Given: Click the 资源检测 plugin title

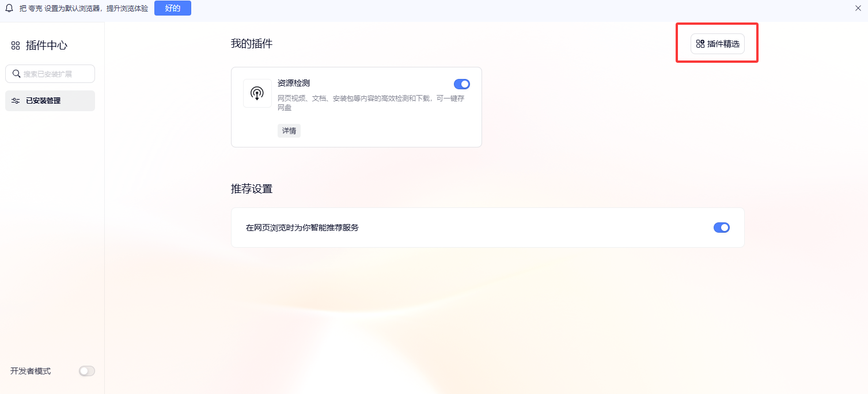Looking at the screenshot, I should [294, 83].
